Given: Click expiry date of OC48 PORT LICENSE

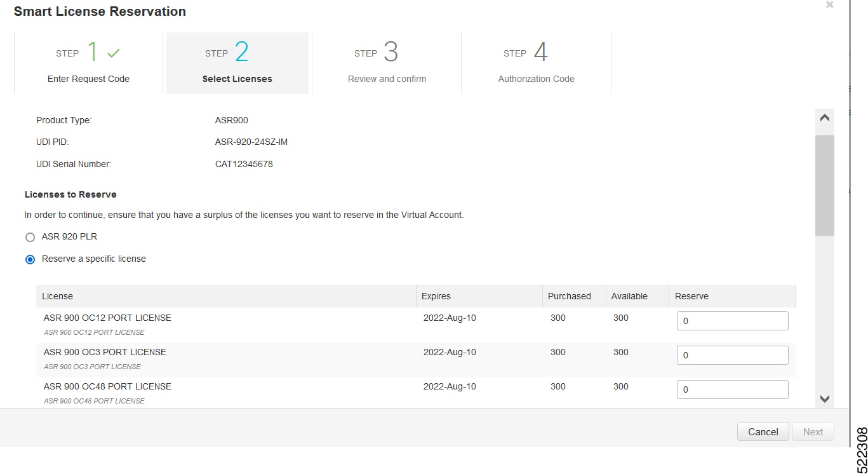Looking at the screenshot, I should 450,386.
